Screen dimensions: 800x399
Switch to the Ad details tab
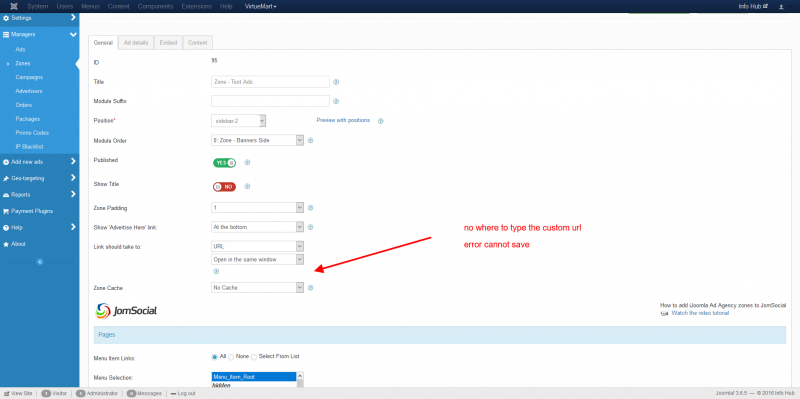tap(136, 43)
